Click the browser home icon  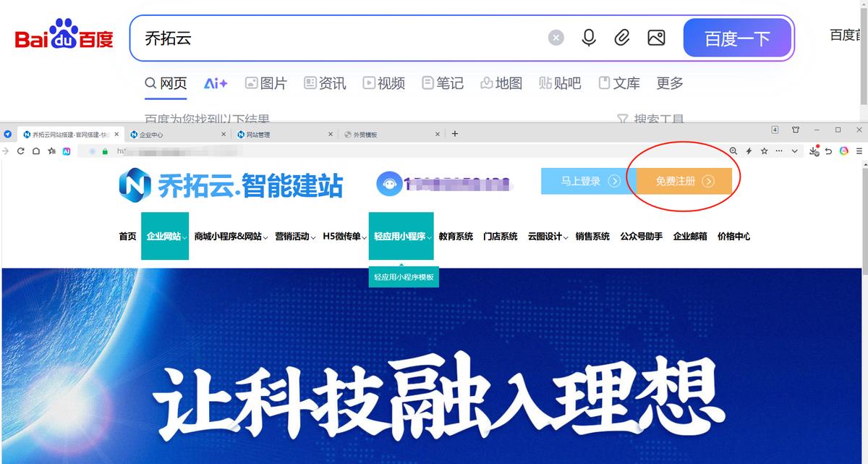tap(36, 151)
